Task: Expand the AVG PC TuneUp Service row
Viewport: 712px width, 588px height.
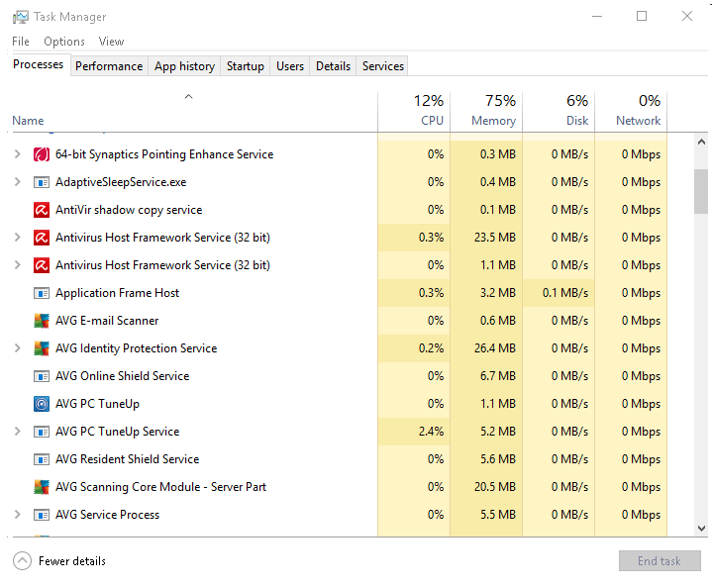Action: 17,432
